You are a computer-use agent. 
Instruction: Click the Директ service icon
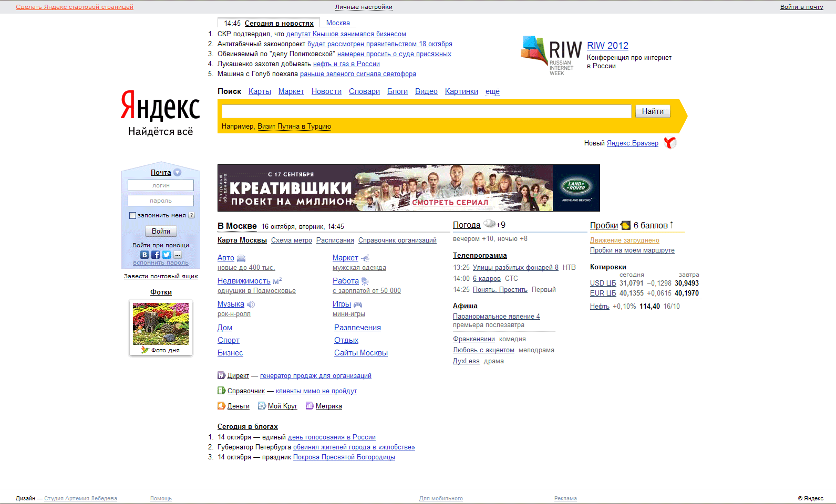221,375
